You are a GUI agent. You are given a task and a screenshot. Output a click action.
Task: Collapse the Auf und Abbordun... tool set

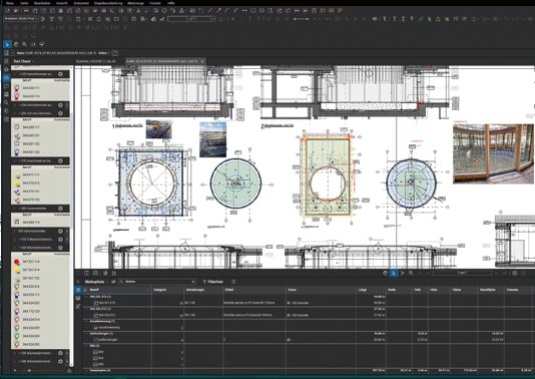click(15, 113)
